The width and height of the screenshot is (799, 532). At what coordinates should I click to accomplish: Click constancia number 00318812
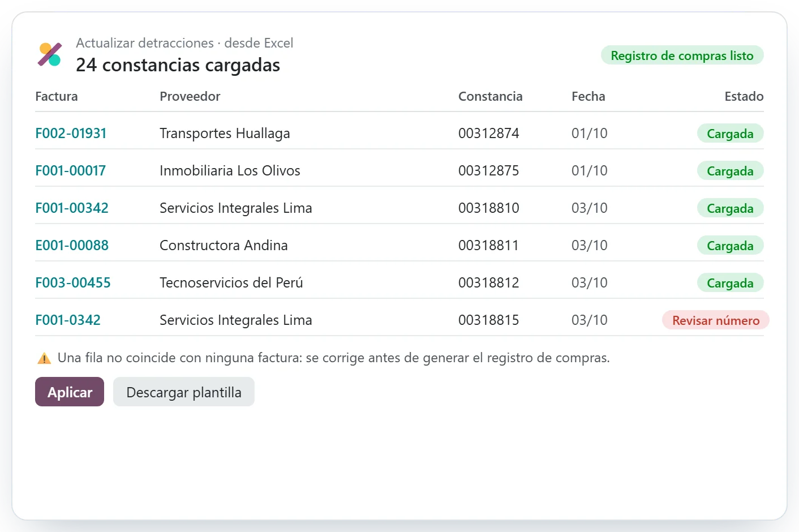tap(489, 283)
